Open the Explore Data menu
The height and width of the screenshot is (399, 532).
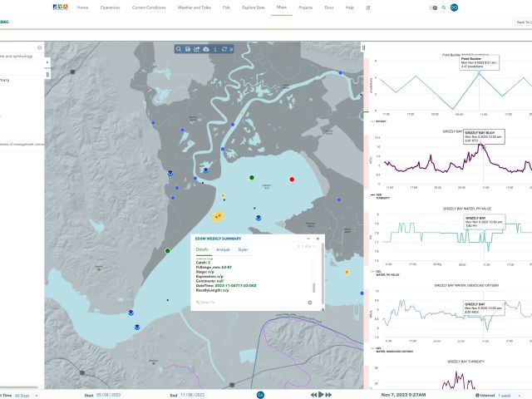(x=253, y=7)
